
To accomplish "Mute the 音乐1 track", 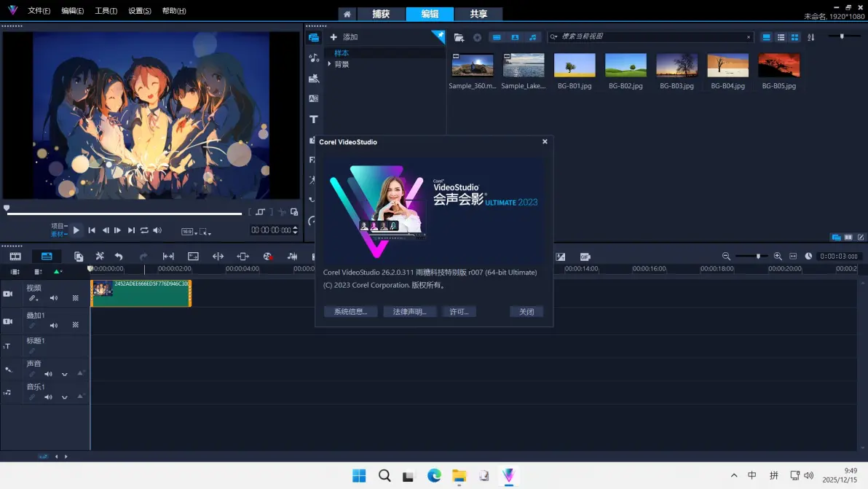I will (x=48, y=397).
